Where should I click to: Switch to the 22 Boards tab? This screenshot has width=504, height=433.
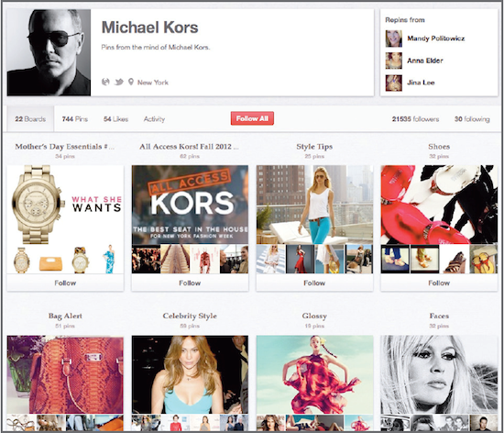(x=30, y=119)
